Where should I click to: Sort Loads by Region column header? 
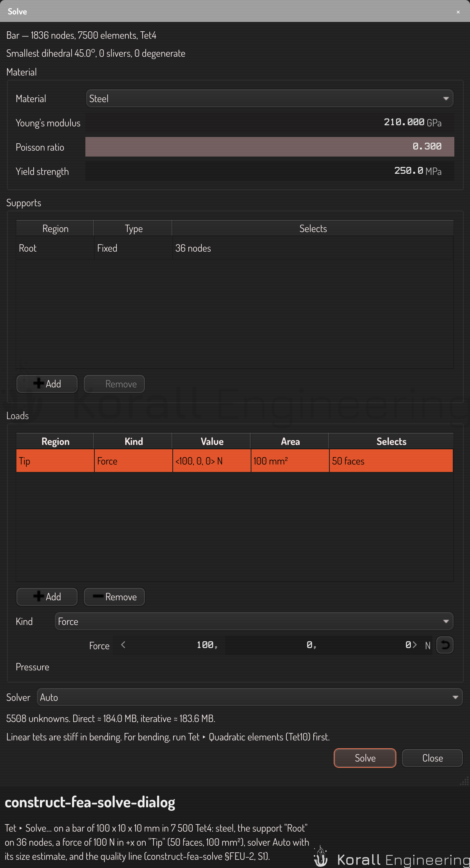coord(55,441)
